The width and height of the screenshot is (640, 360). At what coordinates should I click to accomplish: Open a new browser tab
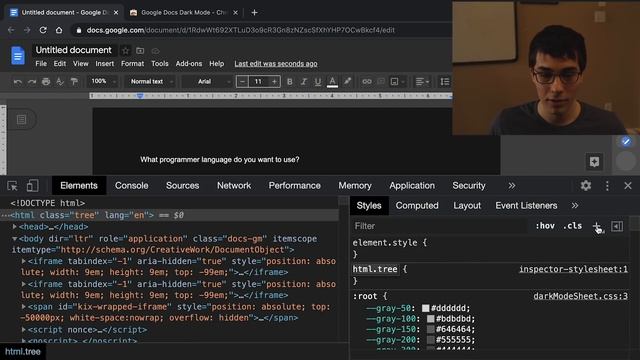click(x=254, y=13)
